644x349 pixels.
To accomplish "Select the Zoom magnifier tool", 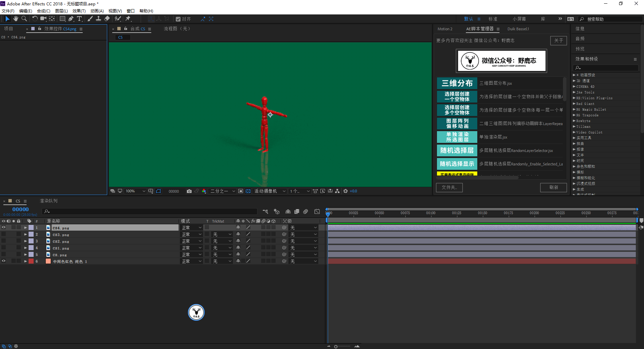I will 24,19.
